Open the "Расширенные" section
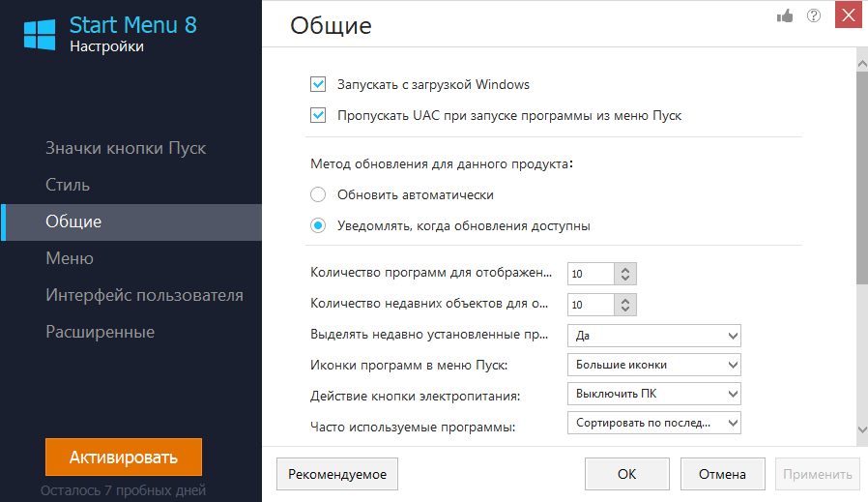 pyautogui.click(x=131, y=332)
